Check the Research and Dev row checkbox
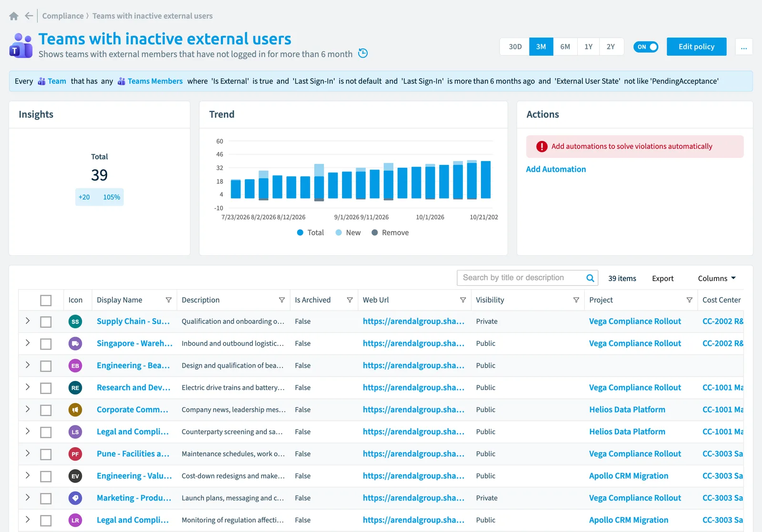Viewport: 762px width, 532px height. (x=46, y=388)
